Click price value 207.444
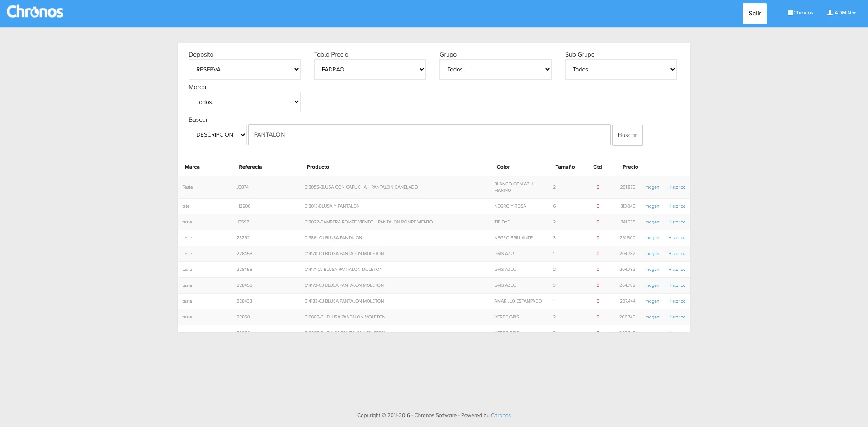868x427 pixels. coord(627,301)
